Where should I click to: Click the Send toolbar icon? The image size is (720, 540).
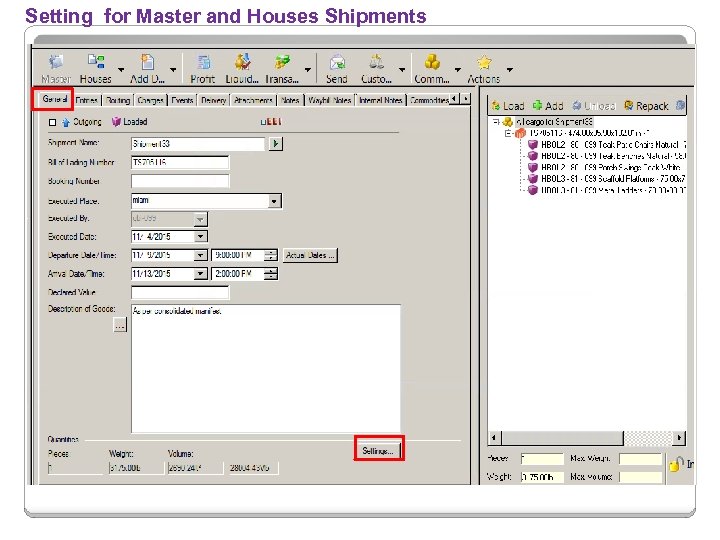[337, 62]
